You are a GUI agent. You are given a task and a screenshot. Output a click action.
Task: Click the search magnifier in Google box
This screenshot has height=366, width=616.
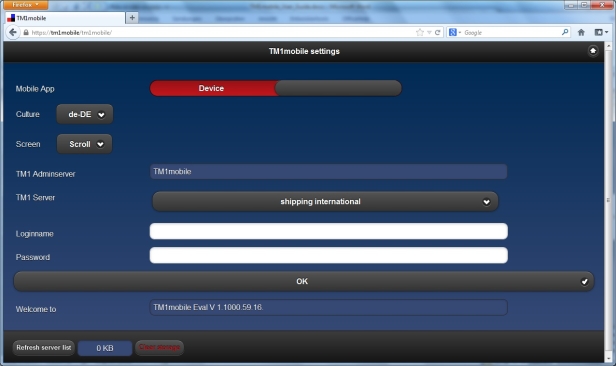pos(565,32)
